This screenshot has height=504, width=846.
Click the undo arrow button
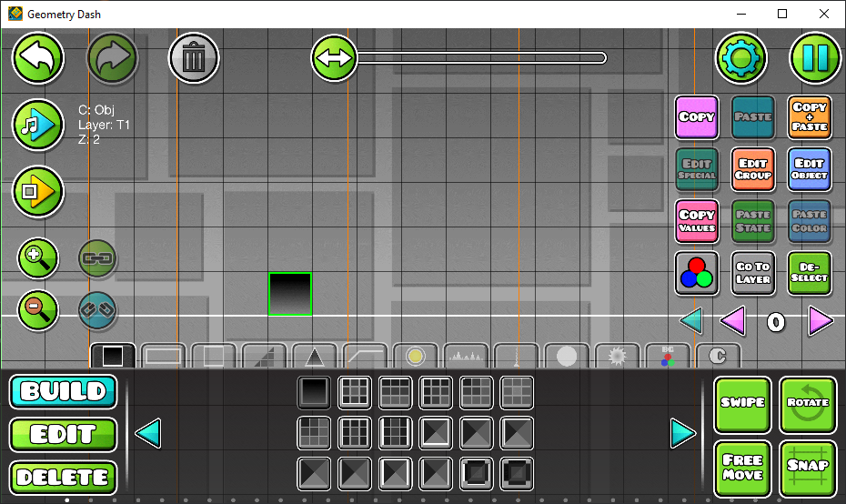(x=38, y=57)
